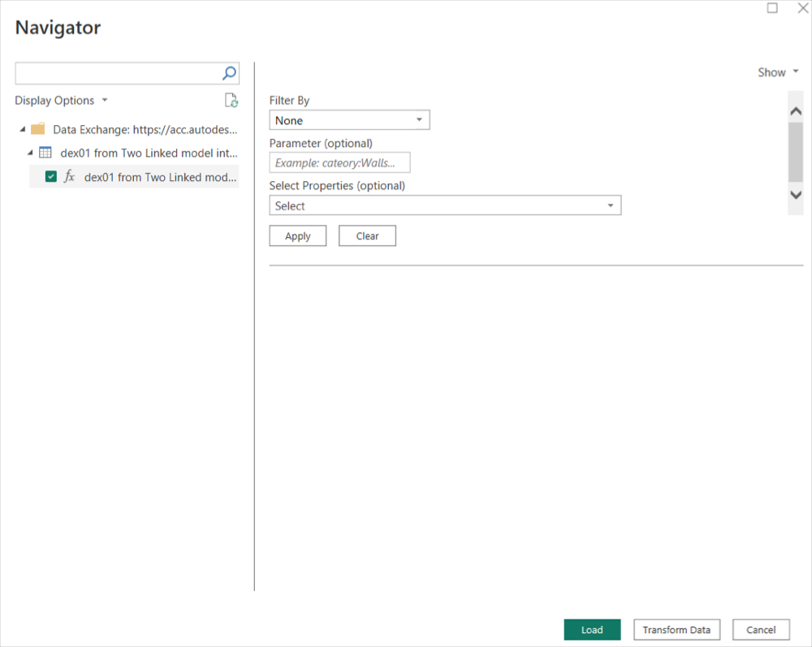Viewport: 812px width, 647px height.
Task: Select the Data Exchange tree item text
Action: click(145, 129)
